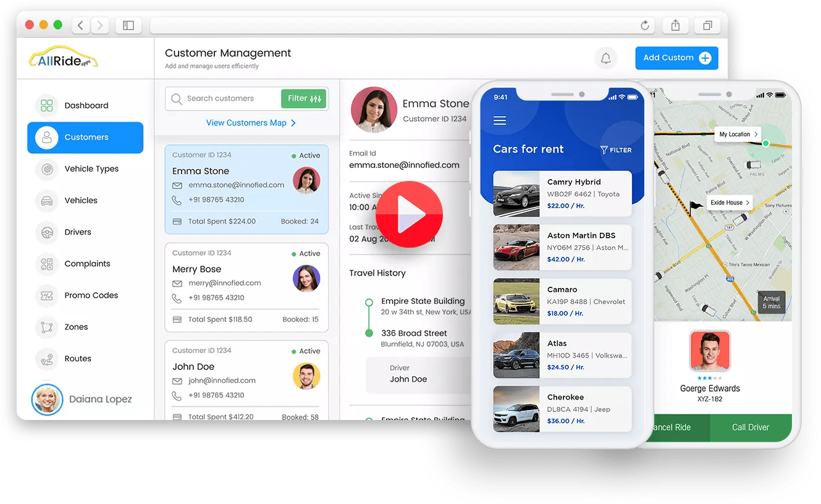The image size is (821, 504).
Task: Open the Complaints section icon
Action: pyautogui.click(x=46, y=263)
